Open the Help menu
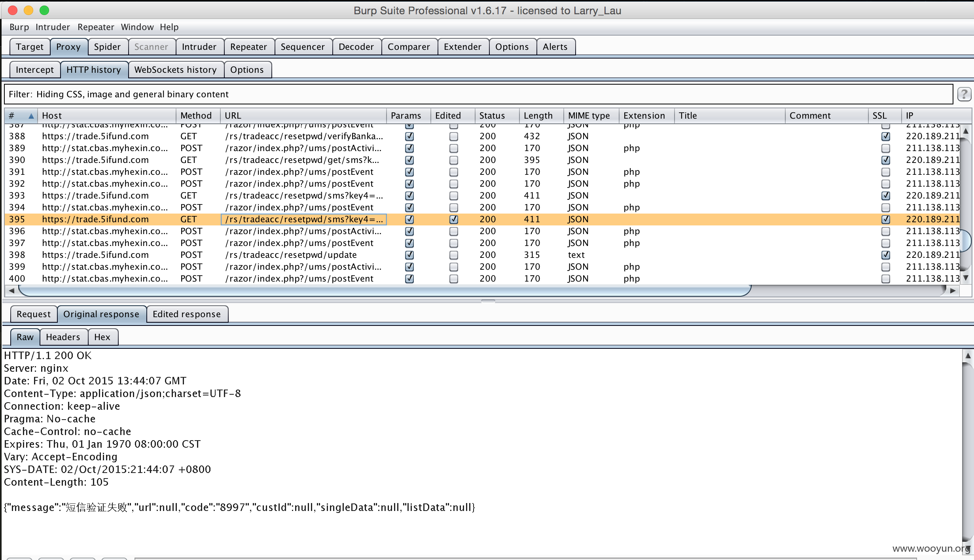This screenshot has height=560, width=974. point(169,27)
